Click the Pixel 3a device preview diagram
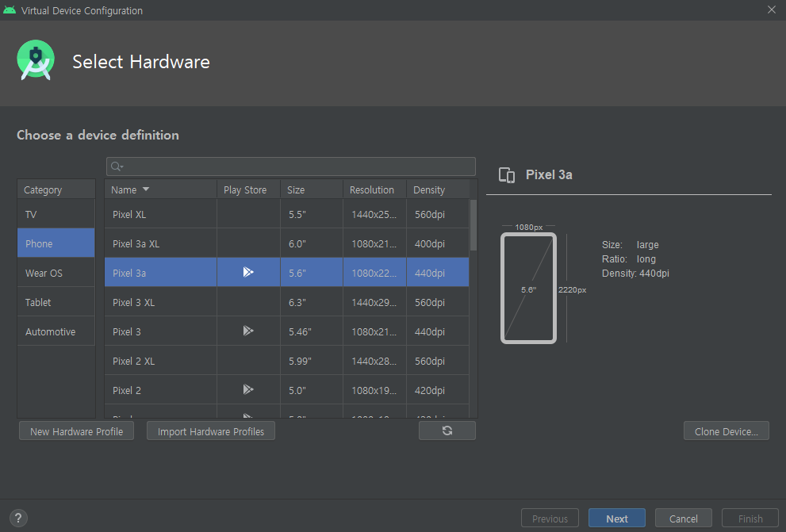This screenshot has width=786, height=532. tap(528, 288)
